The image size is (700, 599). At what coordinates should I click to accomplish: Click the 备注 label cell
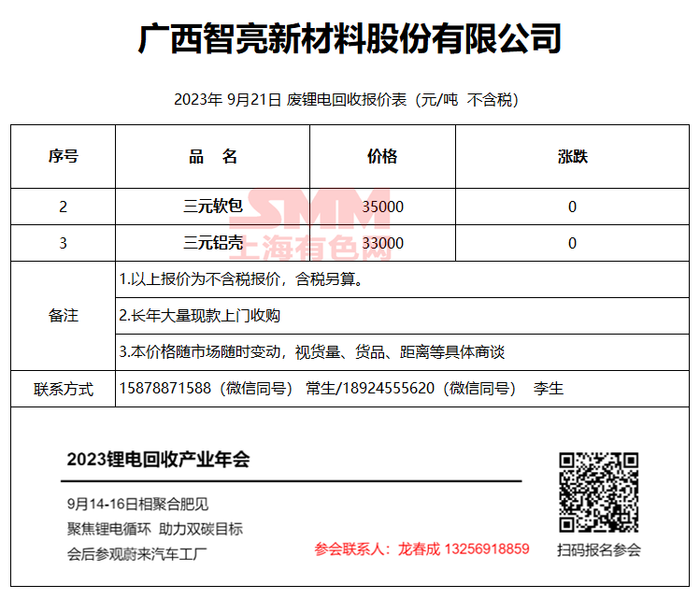tap(63, 316)
